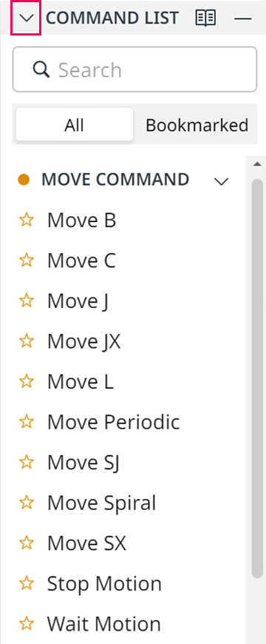Click the Wait Motion star icon
The height and width of the screenshot is (644, 266).
pos(27,624)
